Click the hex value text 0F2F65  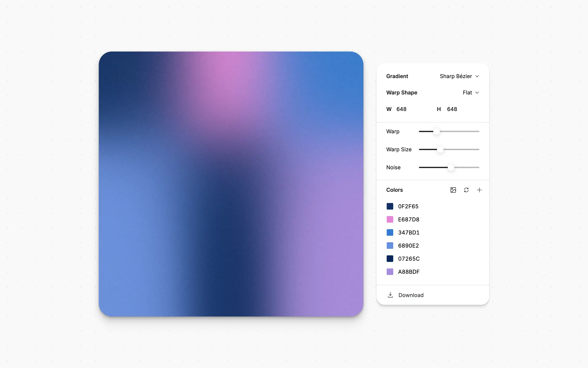click(x=408, y=206)
